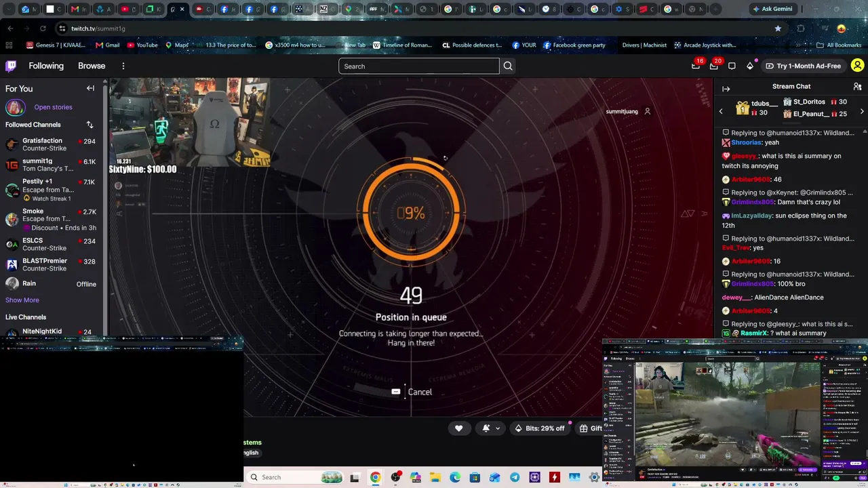This screenshot has width=868, height=488.
Task: Open Settings gear on the taskbar
Action: [x=595, y=477]
